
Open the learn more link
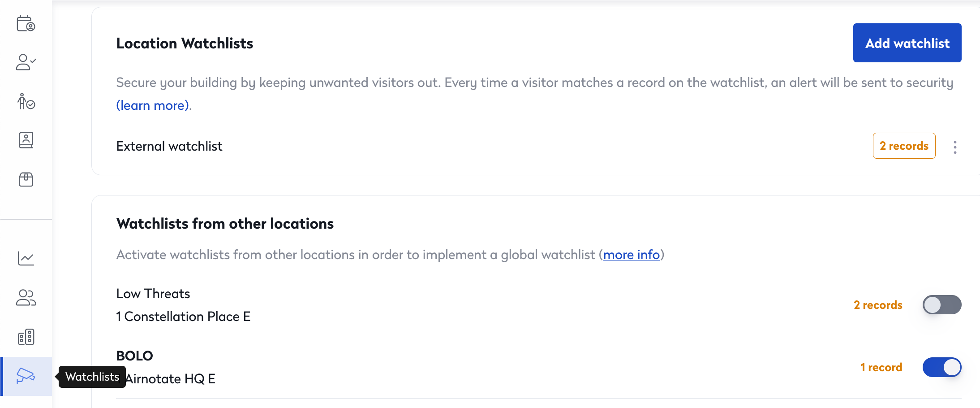(x=152, y=105)
